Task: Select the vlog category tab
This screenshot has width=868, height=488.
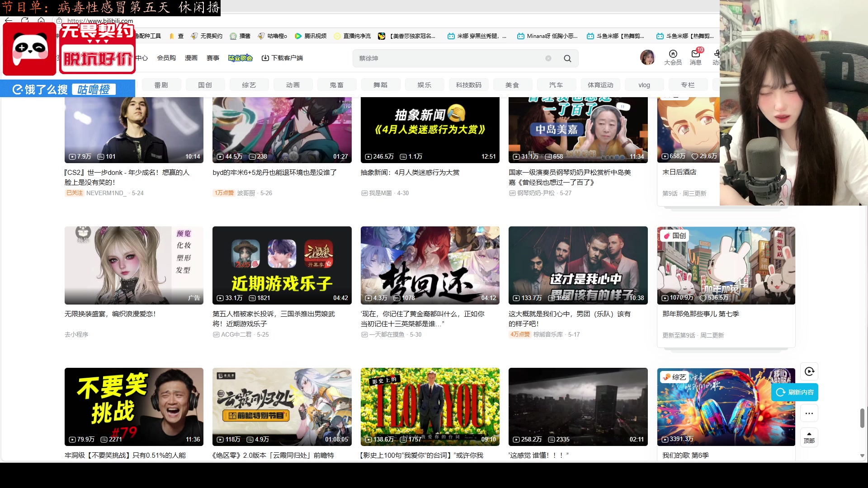Action: pyautogui.click(x=644, y=84)
